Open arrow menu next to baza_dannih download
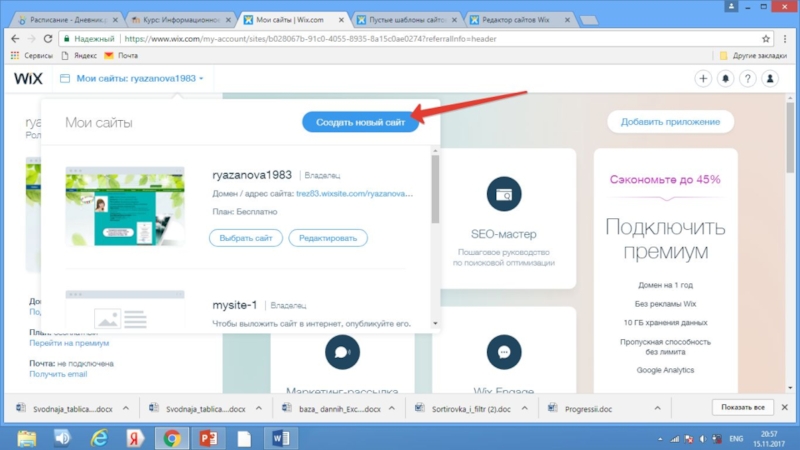 tap(391, 408)
